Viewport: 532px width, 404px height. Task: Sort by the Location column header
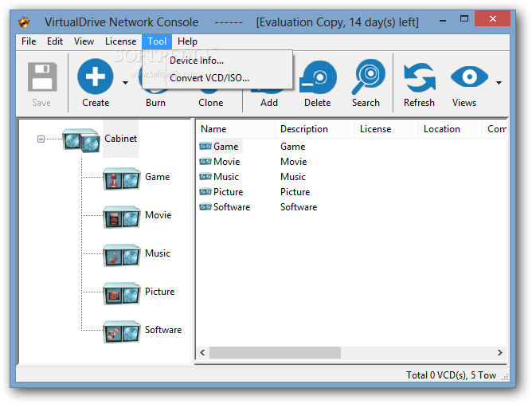(x=450, y=129)
